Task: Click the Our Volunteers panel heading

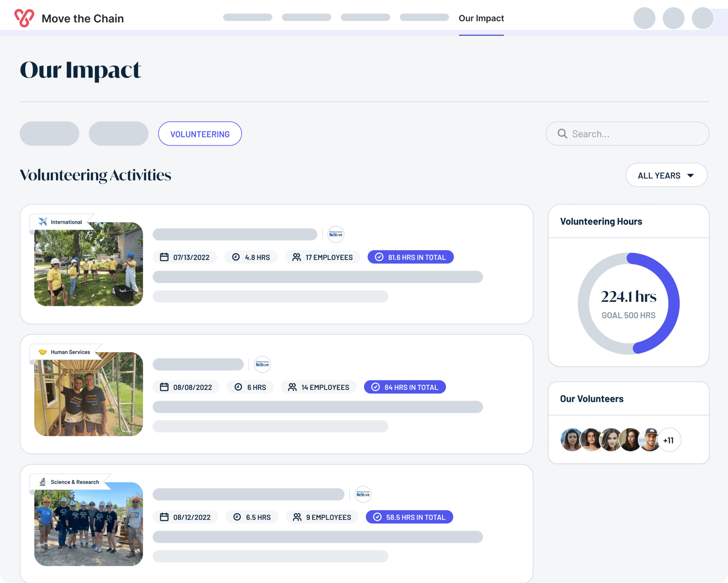Action: (x=591, y=399)
